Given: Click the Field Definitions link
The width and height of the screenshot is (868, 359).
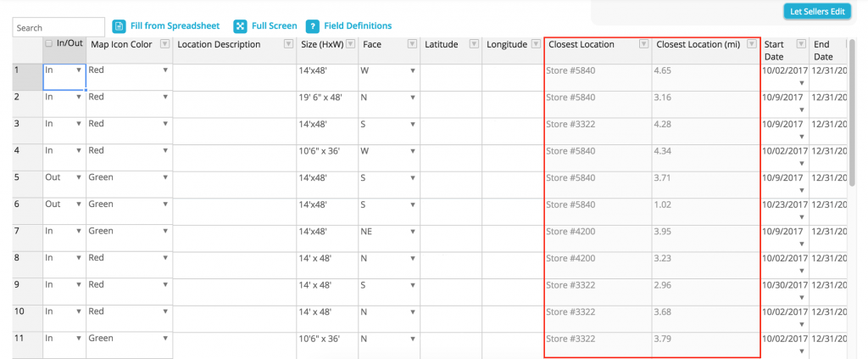Looking at the screenshot, I should tap(358, 25).
